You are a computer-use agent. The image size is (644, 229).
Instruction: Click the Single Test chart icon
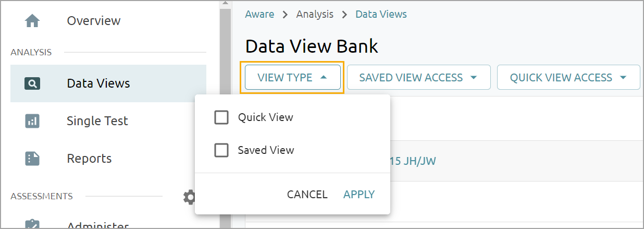pyautogui.click(x=32, y=121)
